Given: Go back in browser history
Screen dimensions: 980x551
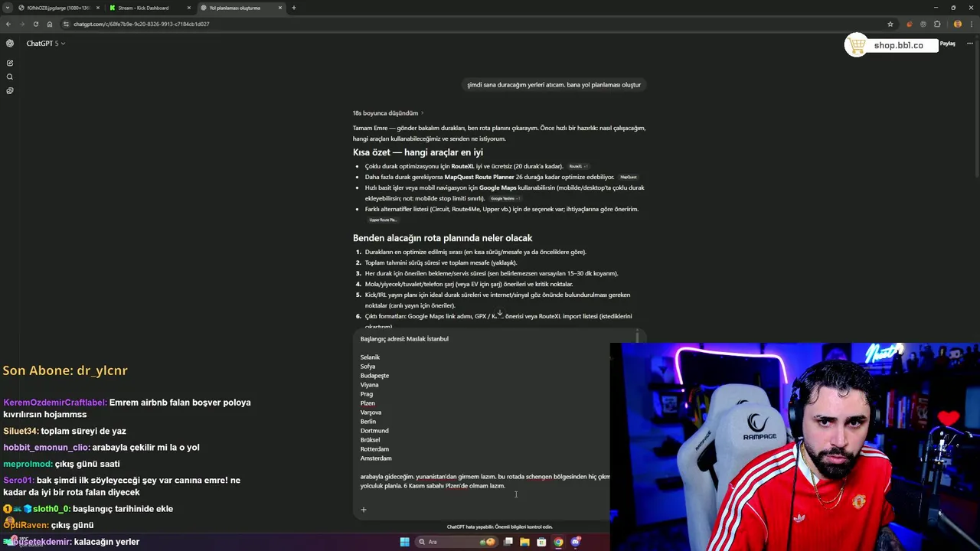Looking at the screenshot, I should pos(8,24).
